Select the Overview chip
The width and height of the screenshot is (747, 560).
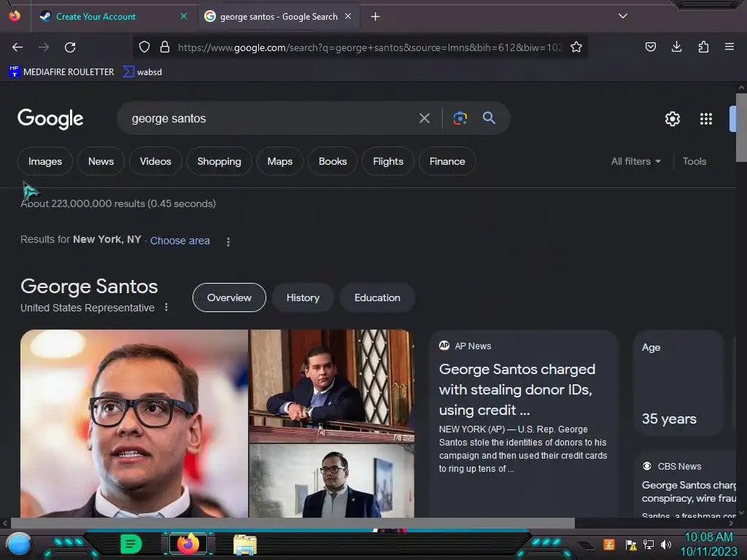pyautogui.click(x=229, y=297)
